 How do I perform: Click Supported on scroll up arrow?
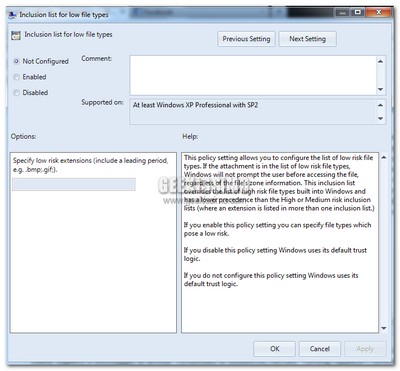[380, 105]
